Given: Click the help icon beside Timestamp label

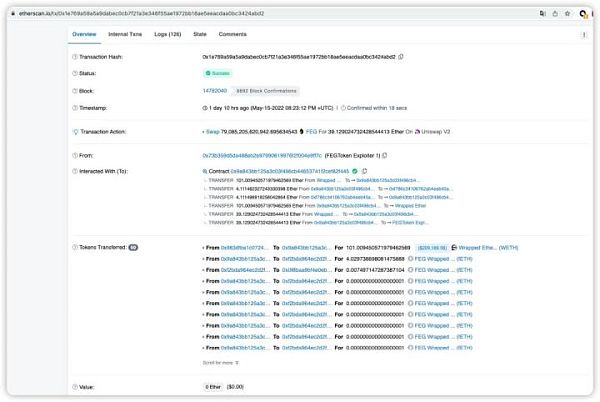Looking at the screenshot, I should click(x=74, y=106).
